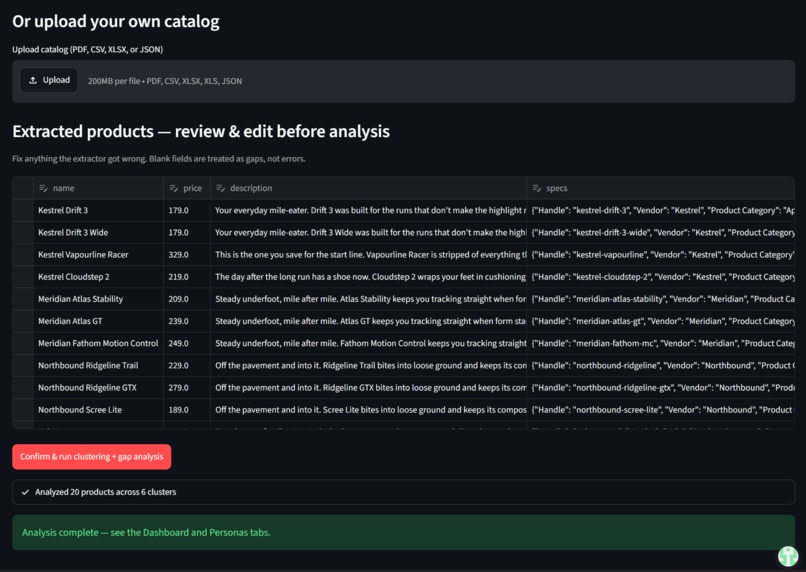Click the name column header
Viewport: 806px width, 572px height.
click(x=98, y=188)
